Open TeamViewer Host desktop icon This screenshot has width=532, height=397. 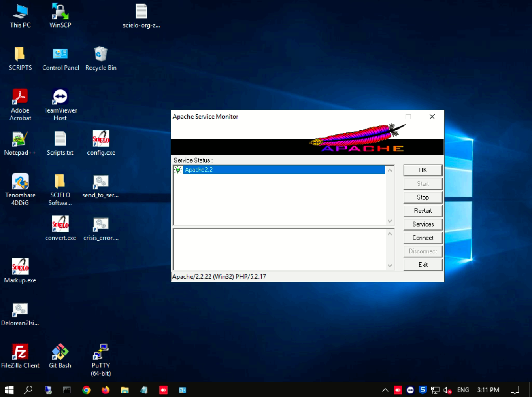point(60,98)
